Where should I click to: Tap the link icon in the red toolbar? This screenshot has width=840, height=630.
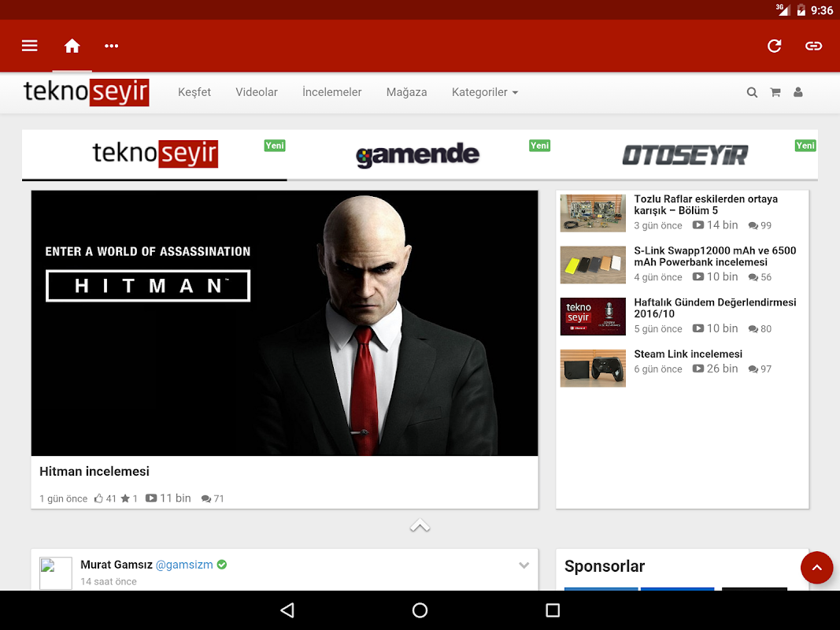coord(813,46)
